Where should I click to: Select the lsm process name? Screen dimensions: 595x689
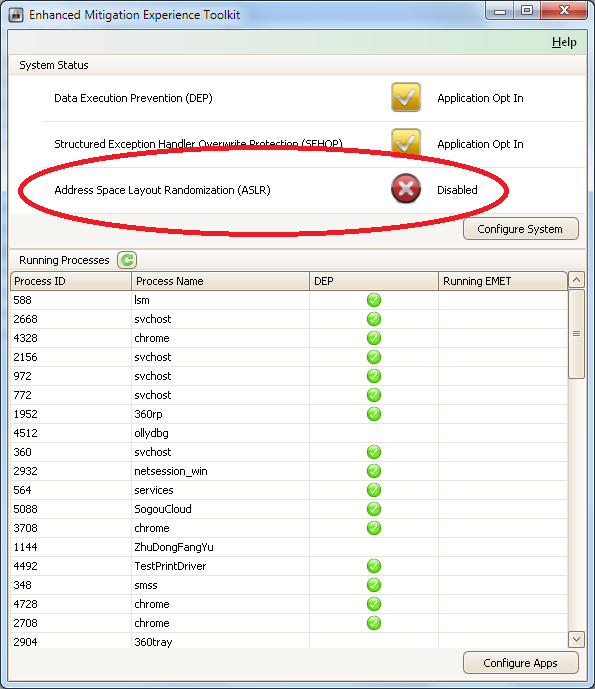pyautogui.click(x=142, y=300)
